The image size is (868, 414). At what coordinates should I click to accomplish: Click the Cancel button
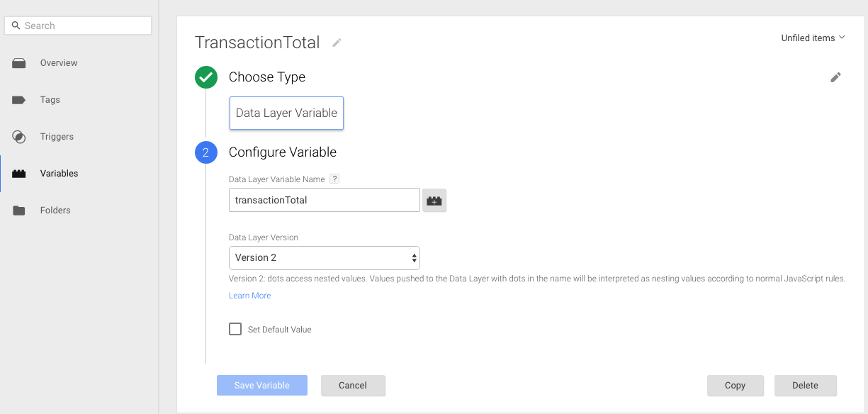353,386
